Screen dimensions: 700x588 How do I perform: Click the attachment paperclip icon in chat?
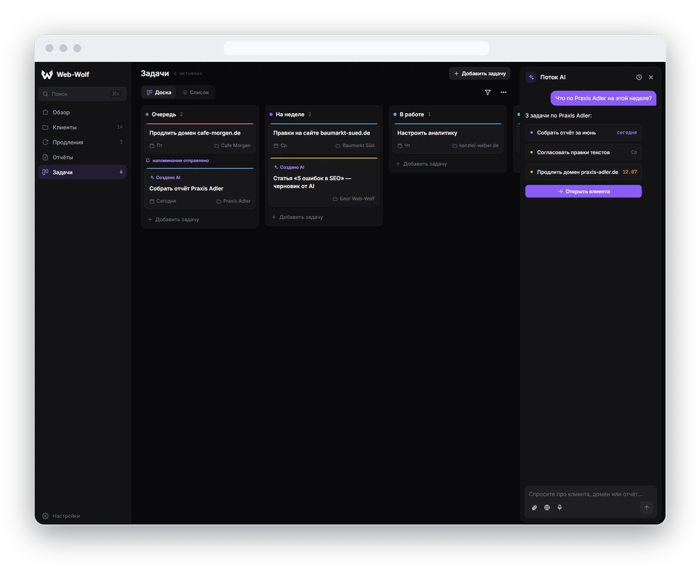tap(534, 508)
